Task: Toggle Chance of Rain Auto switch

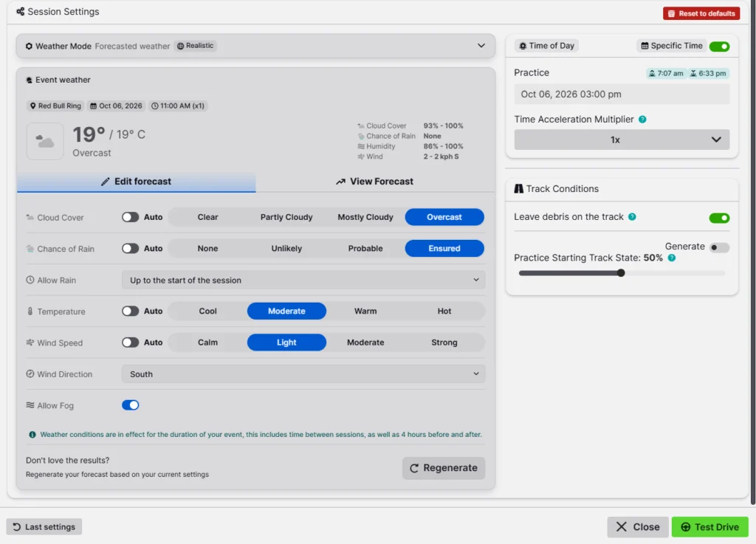Action: 130,249
